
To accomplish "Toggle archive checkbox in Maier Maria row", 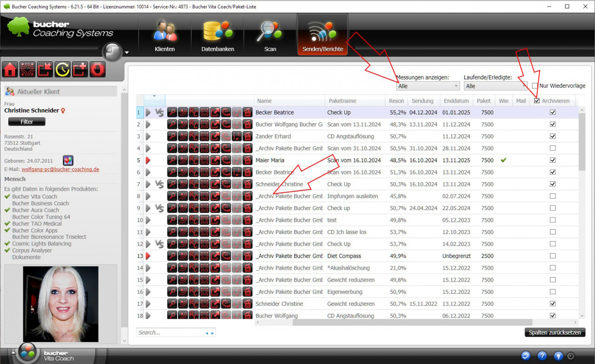I will tap(553, 160).
